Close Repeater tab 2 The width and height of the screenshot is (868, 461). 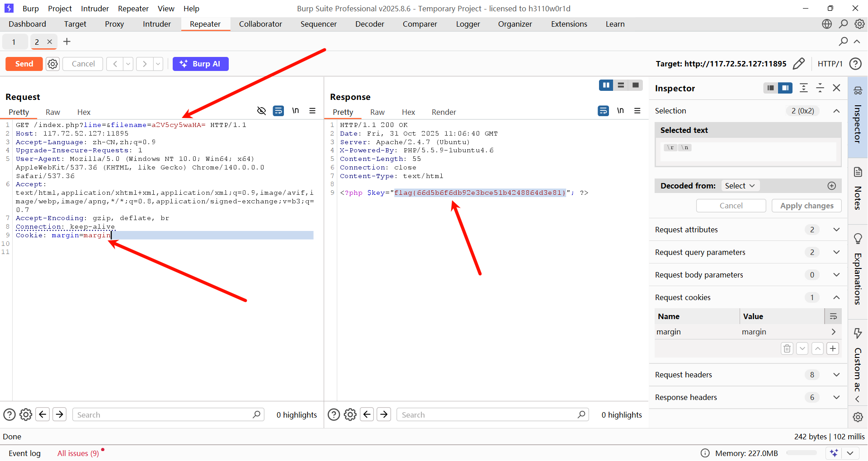click(x=50, y=42)
